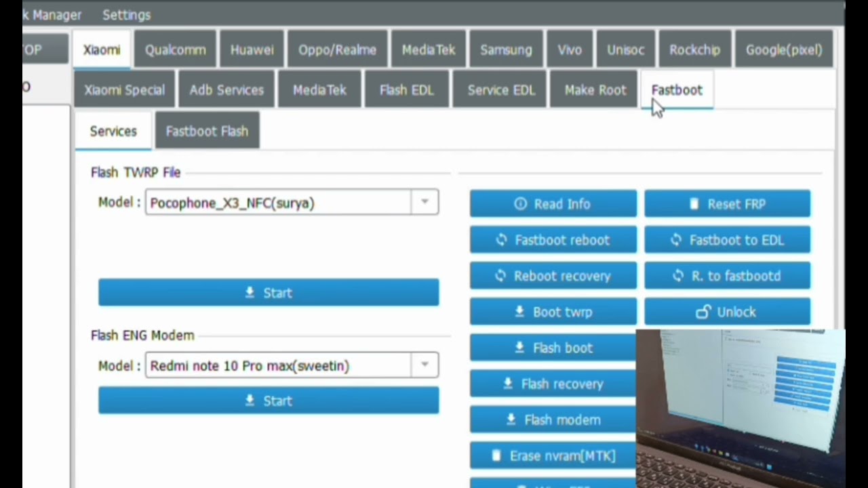Screen dimensions: 868x488
Task: Click the R. to fastbootd button
Action: pos(727,276)
